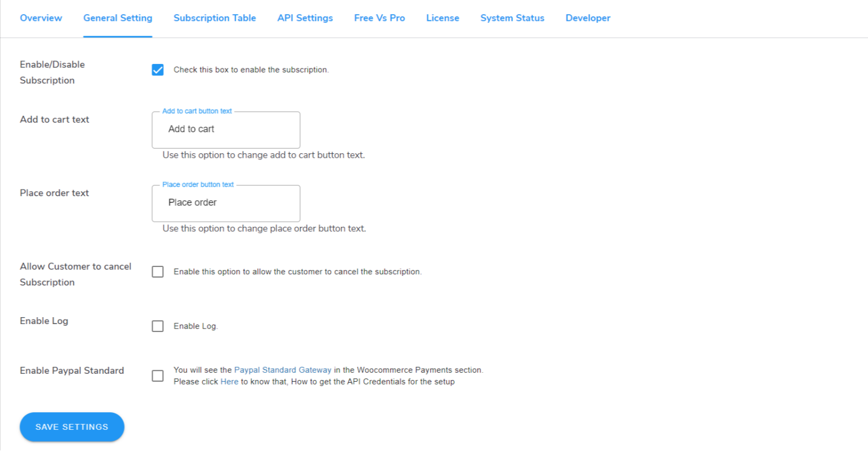Click the 'Place order text' label

(x=54, y=193)
